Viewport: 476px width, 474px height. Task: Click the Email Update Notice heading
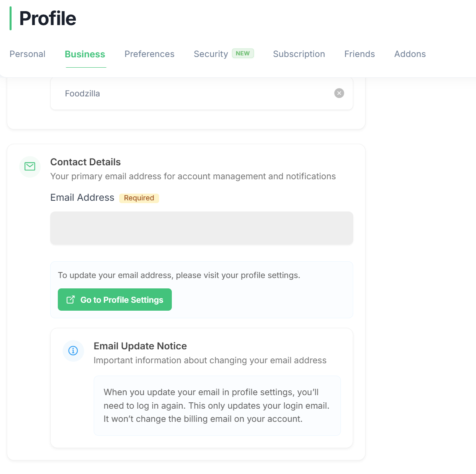pos(140,346)
